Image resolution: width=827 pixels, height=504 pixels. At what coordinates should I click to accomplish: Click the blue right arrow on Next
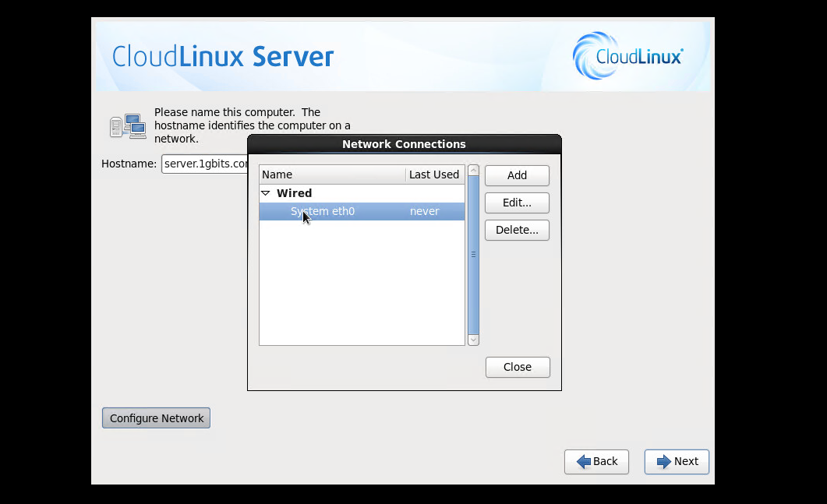point(664,462)
